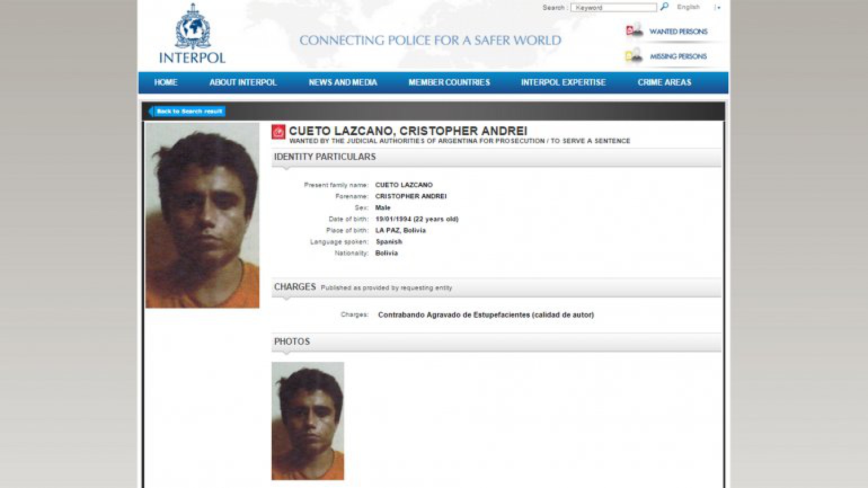This screenshot has height=488, width=868.
Task: Open the HOME menu item
Action: (x=166, y=82)
